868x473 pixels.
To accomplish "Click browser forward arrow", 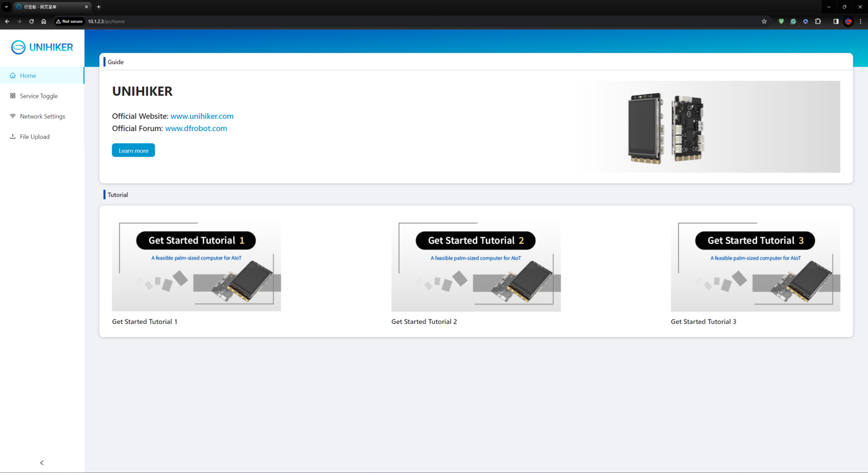I will [x=19, y=21].
